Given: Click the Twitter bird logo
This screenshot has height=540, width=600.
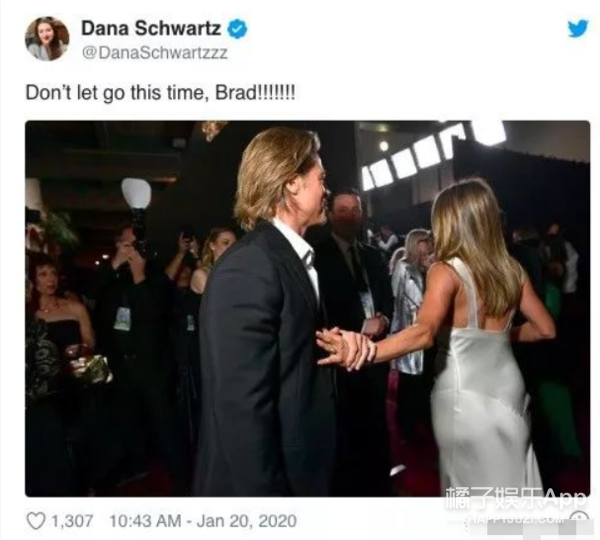Looking at the screenshot, I should 577,28.
